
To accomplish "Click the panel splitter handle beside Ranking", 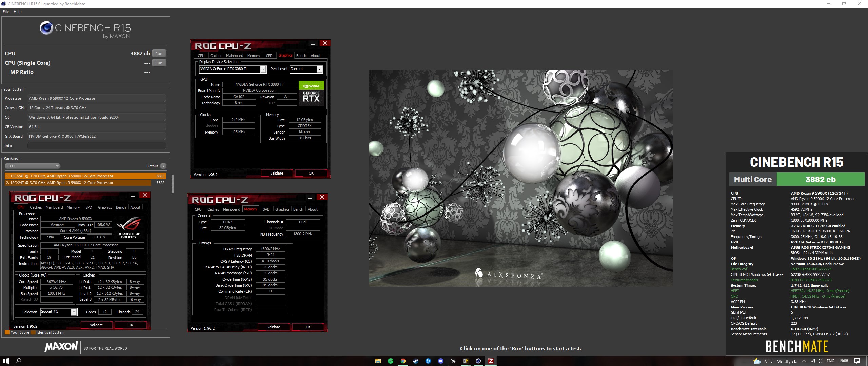I will coord(173,185).
